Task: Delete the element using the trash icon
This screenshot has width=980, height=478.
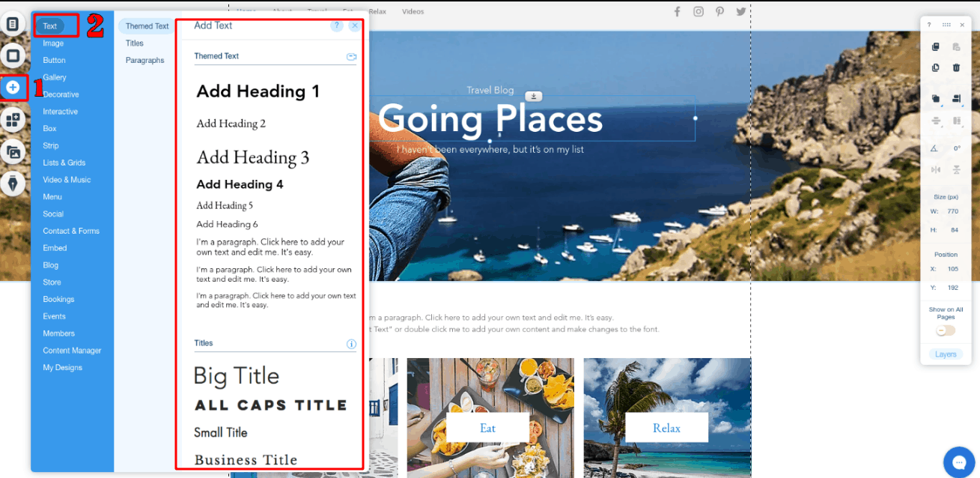Action: 956,68
